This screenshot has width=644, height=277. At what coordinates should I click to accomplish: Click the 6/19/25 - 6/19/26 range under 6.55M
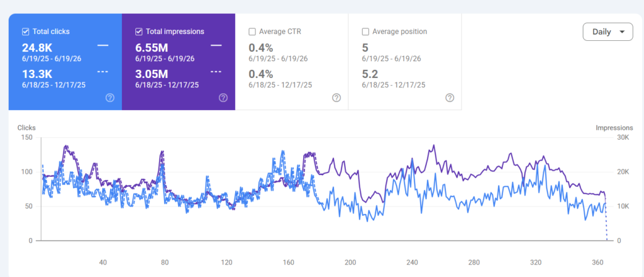pyautogui.click(x=165, y=59)
